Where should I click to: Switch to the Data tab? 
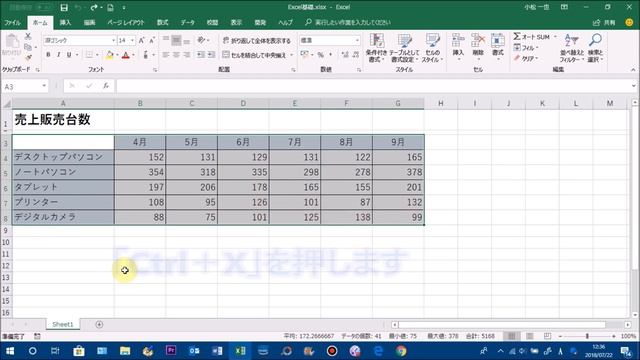[188, 22]
